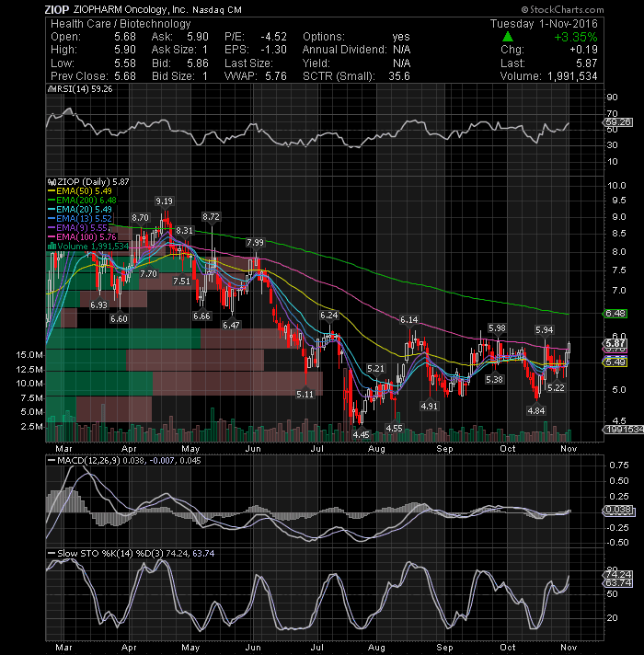Click the ZIOP ticker symbol in the title
The width and height of the screenshot is (644, 655).
[57, 9]
